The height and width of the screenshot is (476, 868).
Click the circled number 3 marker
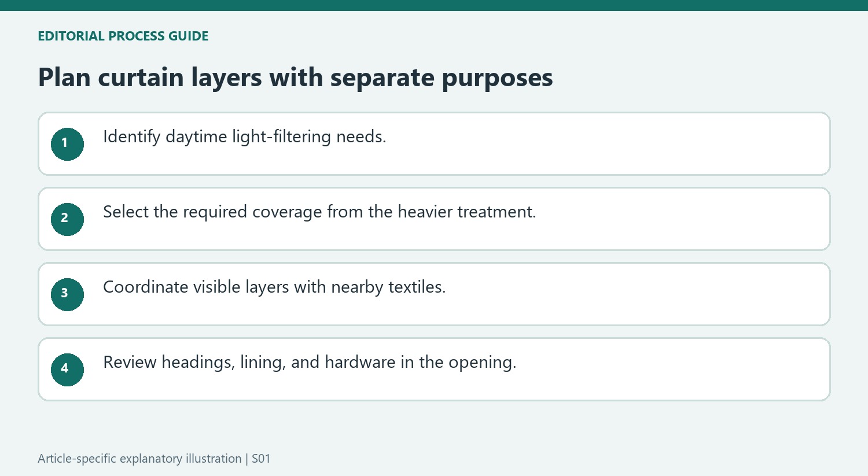pos(67,294)
